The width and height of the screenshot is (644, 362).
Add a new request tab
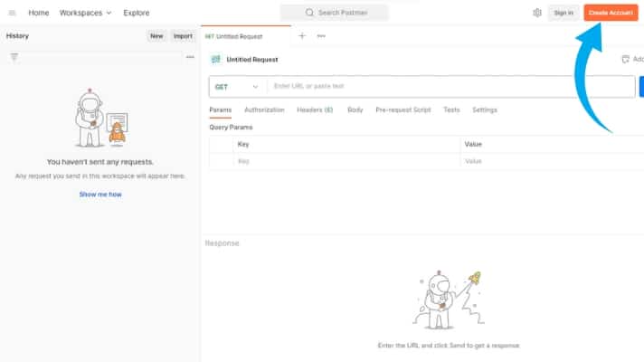point(302,36)
